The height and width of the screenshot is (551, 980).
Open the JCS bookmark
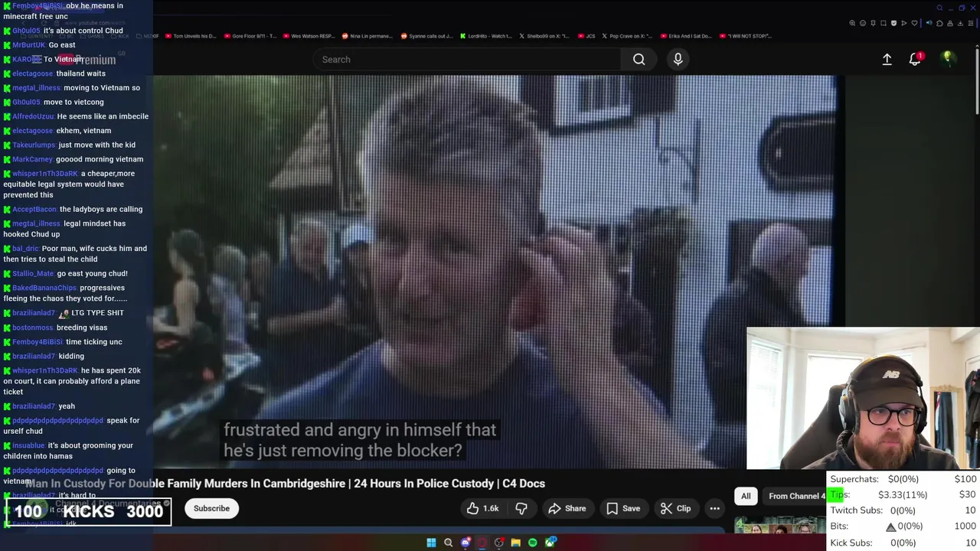[x=586, y=36]
